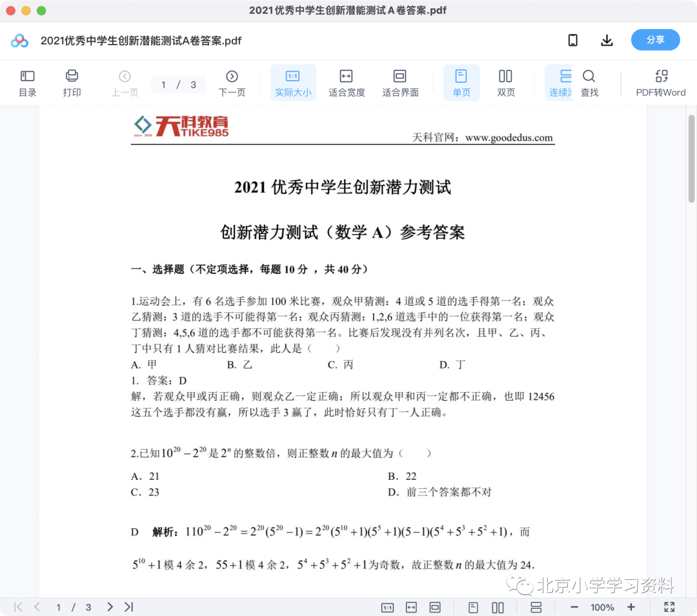Viewport: 697px width, 616px height.
Task: Click bottom bar single page icon
Action: point(474,607)
